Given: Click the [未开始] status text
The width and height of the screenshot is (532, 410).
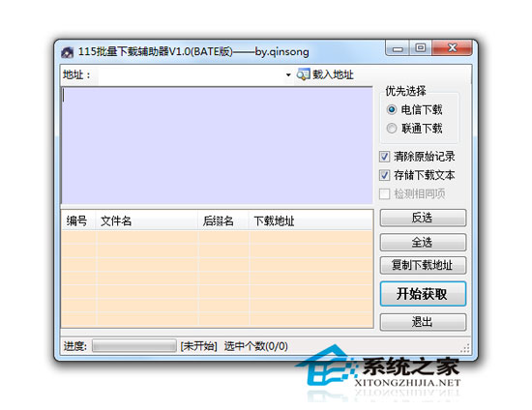Looking at the screenshot, I should (199, 346).
